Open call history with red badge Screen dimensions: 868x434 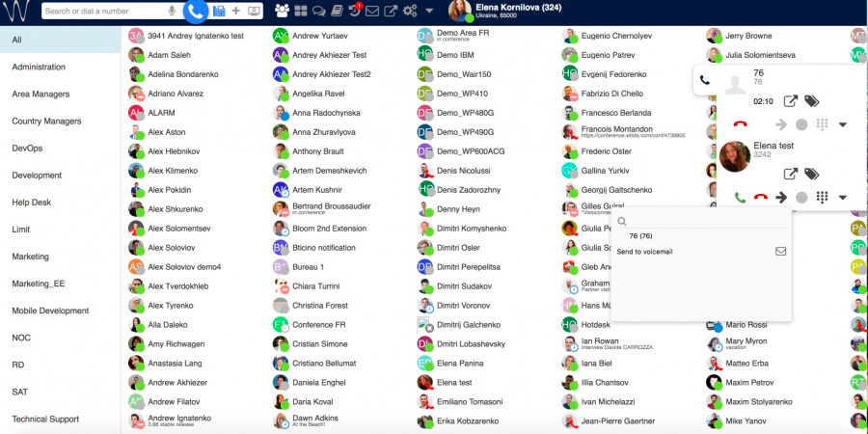pyautogui.click(x=354, y=11)
